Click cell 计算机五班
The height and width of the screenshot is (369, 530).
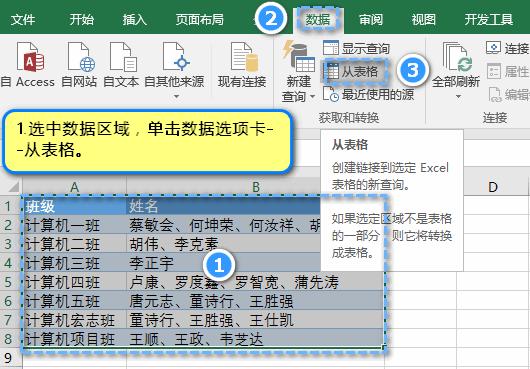[74, 301]
